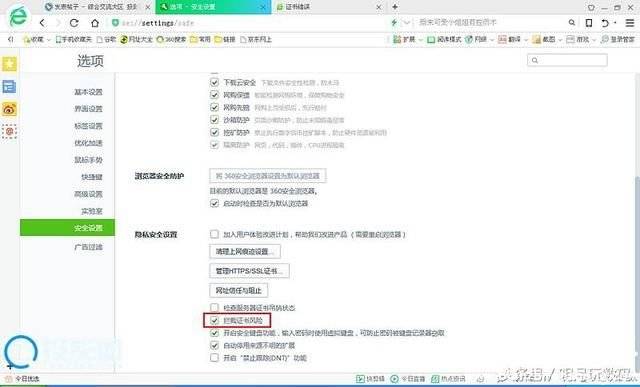Tick the 检查服务器证书吊销状态 checkbox
Image resolution: width=640 pixels, height=387 pixels.
[214, 307]
